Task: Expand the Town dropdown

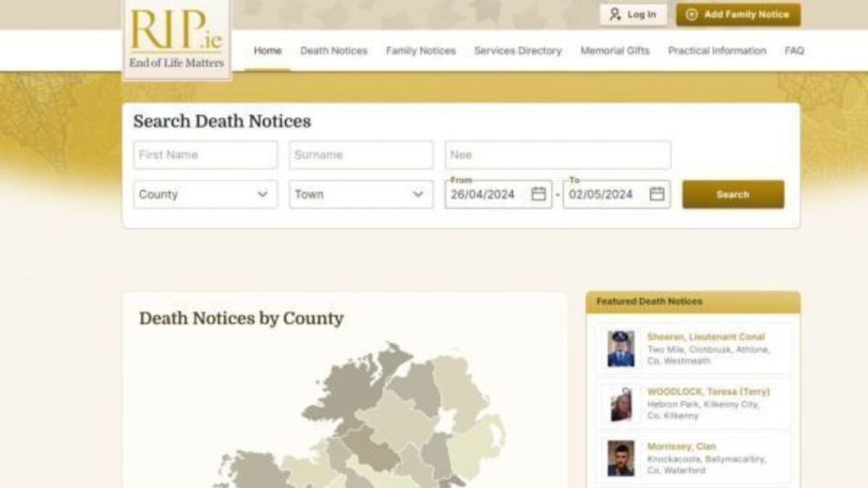Action: pyautogui.click(x=361, y=194)
